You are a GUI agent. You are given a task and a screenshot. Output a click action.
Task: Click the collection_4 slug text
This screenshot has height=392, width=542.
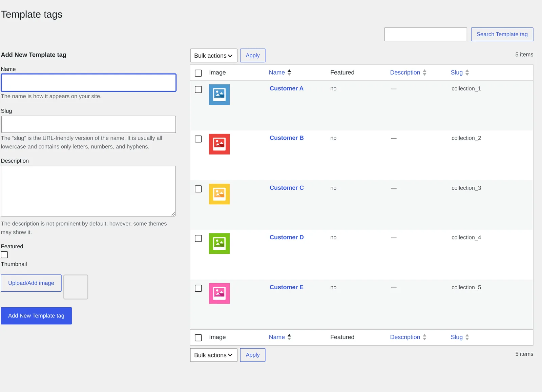pyautogui.click(x=466, y=237)
